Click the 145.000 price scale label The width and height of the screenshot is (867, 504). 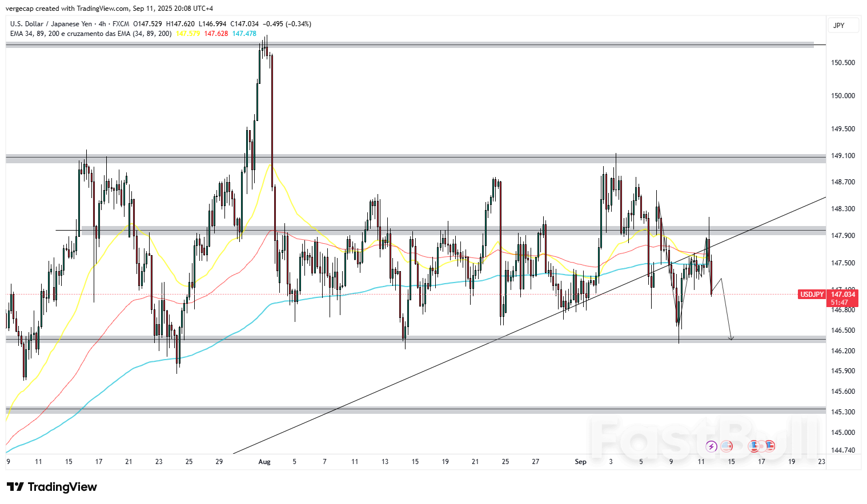[843, 433]
